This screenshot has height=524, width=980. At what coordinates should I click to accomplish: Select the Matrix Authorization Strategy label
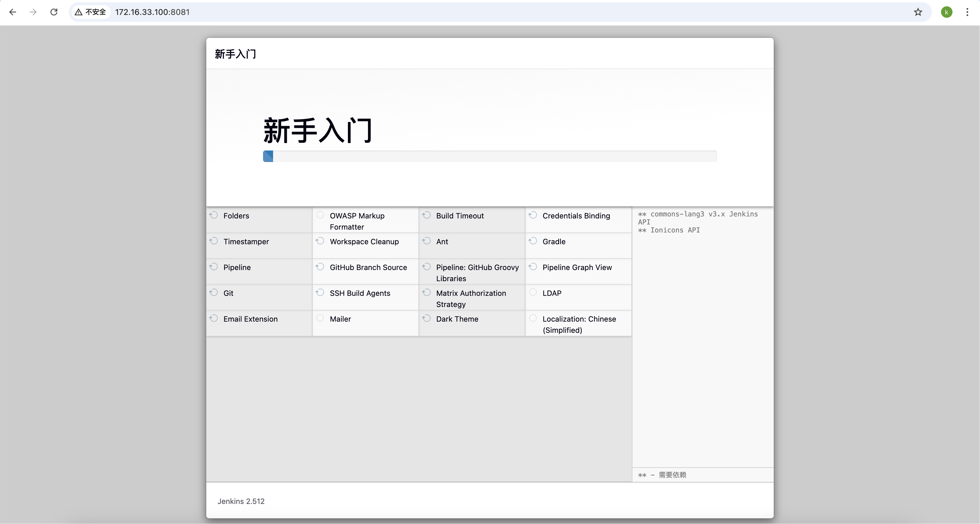(x=471, y=299)
